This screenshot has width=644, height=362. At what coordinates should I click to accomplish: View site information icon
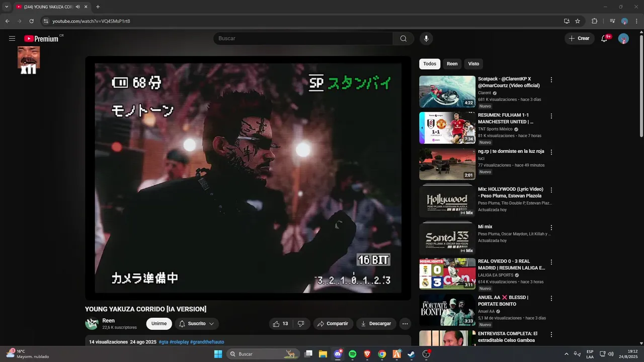click(x=46, y=21)
